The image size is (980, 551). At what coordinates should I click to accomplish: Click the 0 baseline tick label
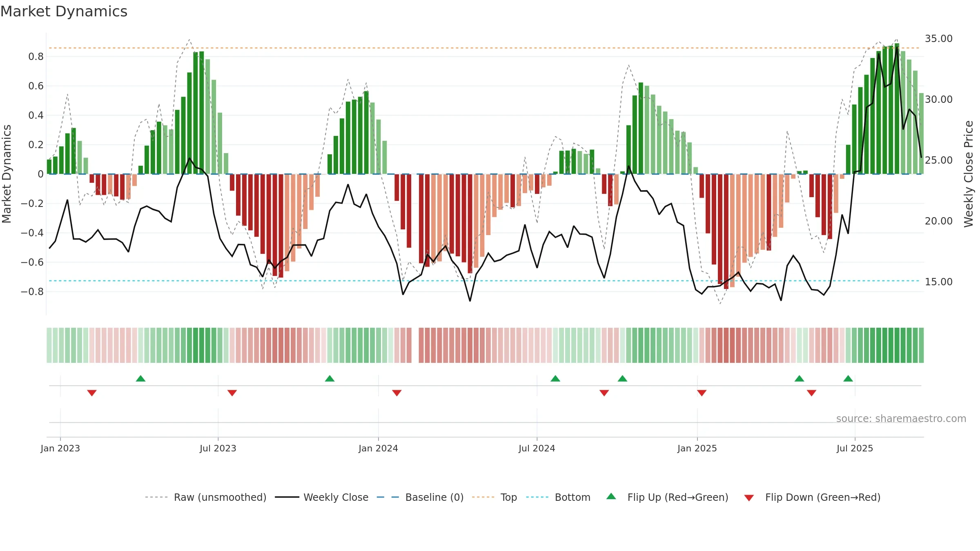tap(40, 174)
